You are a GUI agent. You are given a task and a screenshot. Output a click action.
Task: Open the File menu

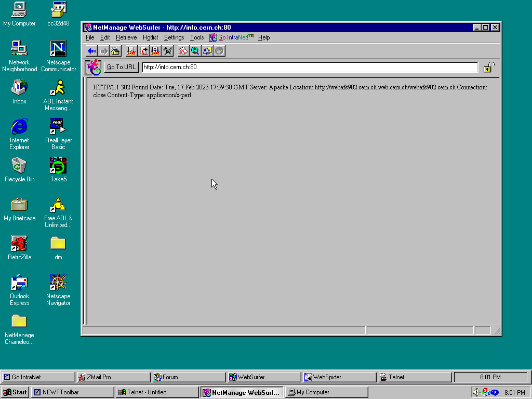click(x=89, y=37)
